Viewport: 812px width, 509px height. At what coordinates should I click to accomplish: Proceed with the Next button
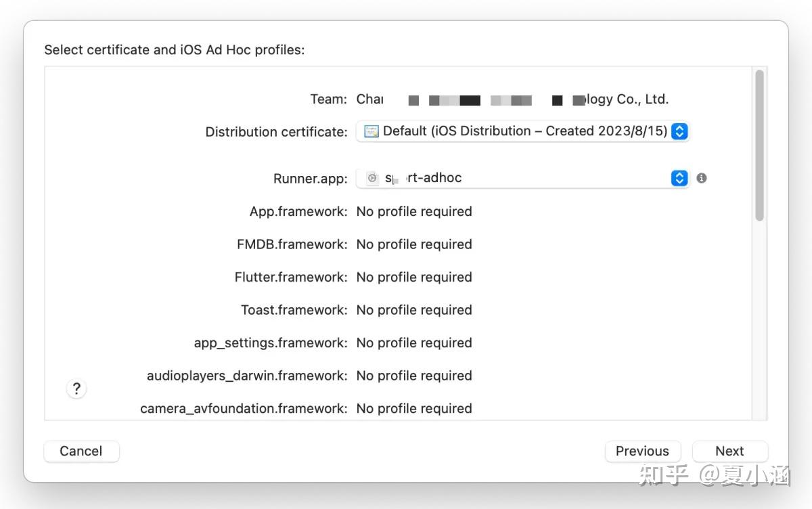(729, 451)
